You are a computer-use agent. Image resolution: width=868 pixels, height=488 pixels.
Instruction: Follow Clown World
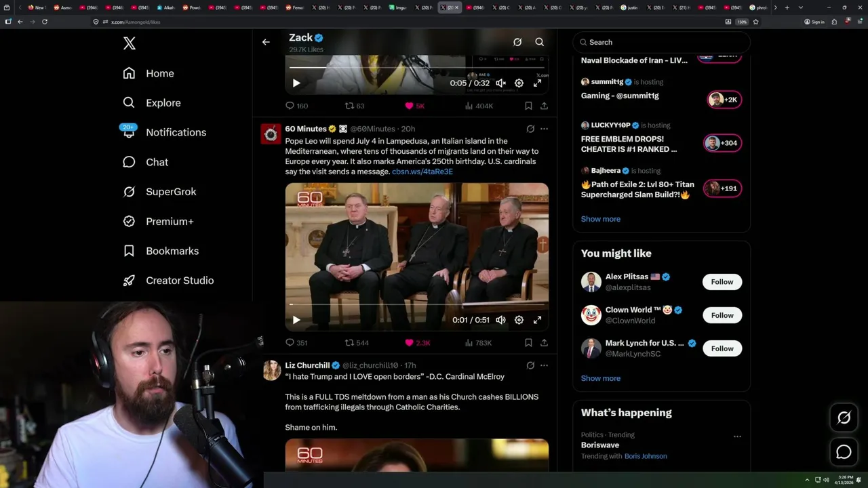[722, 315]
